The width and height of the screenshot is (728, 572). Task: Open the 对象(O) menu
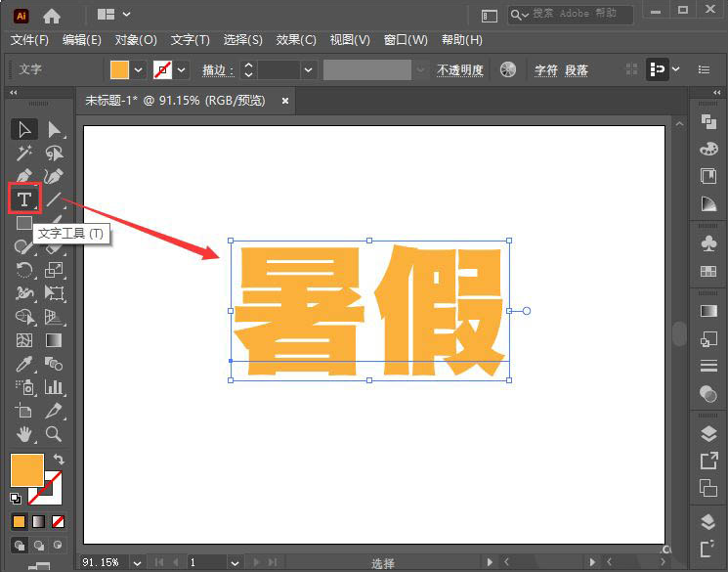click(136, 40)
